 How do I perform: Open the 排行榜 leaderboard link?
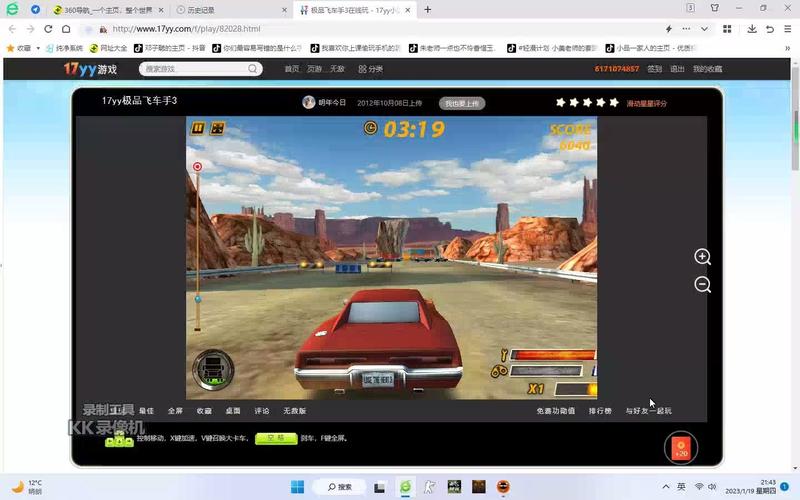click(600, 411)
